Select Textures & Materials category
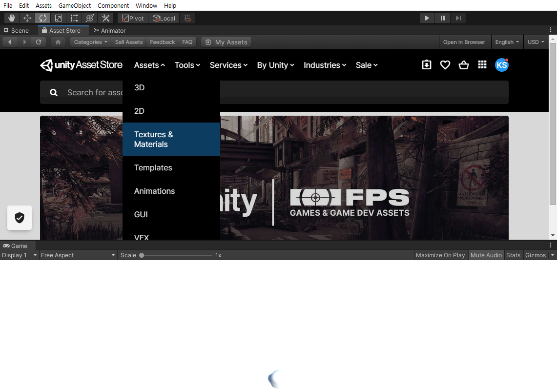Viewport: 557px width, 392px height. click(171, 139)
